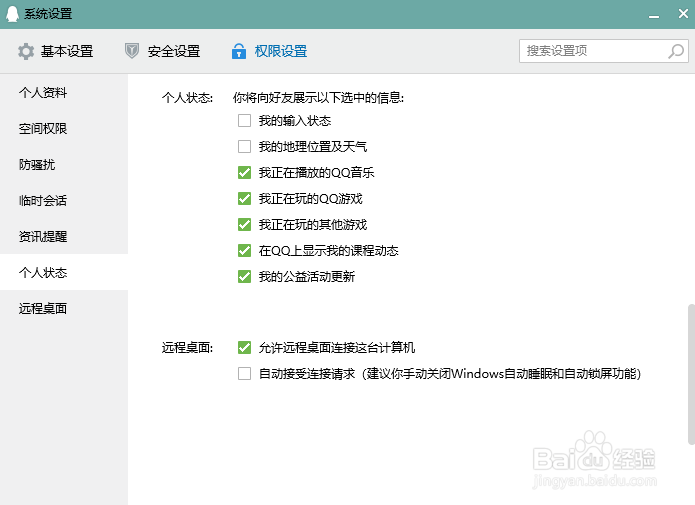
Task: Uncheck 我正在玩的QQ游戏
Action: coord(244,198)
